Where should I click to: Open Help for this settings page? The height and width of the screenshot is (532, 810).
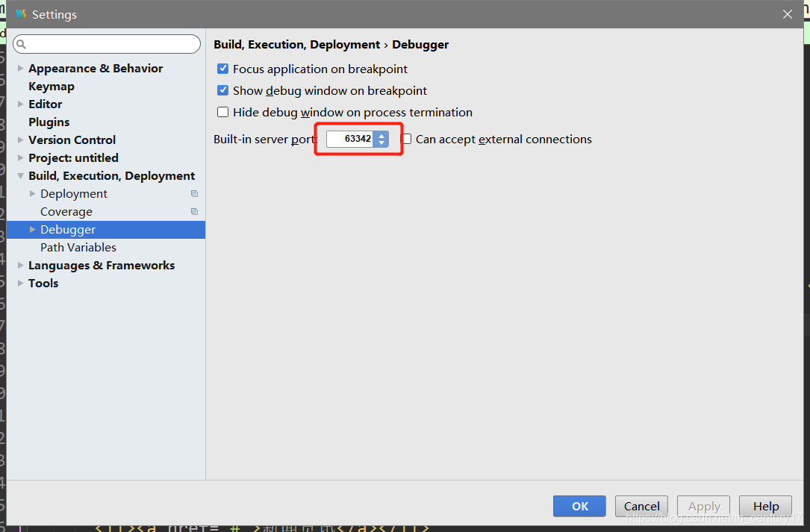765,506
